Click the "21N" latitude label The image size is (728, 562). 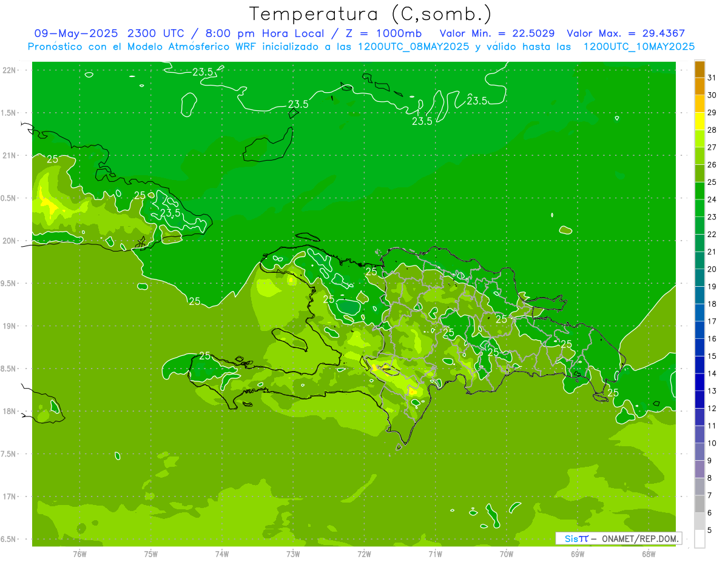pos(10,155)
